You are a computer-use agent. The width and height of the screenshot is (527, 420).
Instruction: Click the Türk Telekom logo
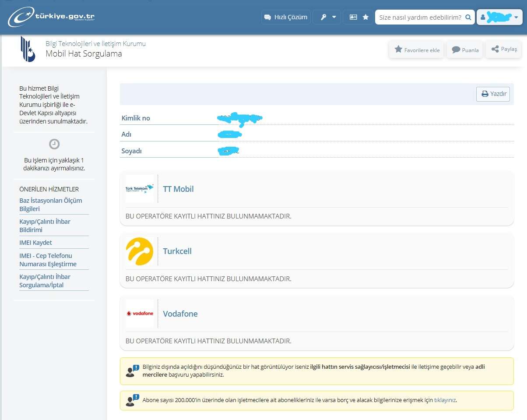tap(139, 189)
